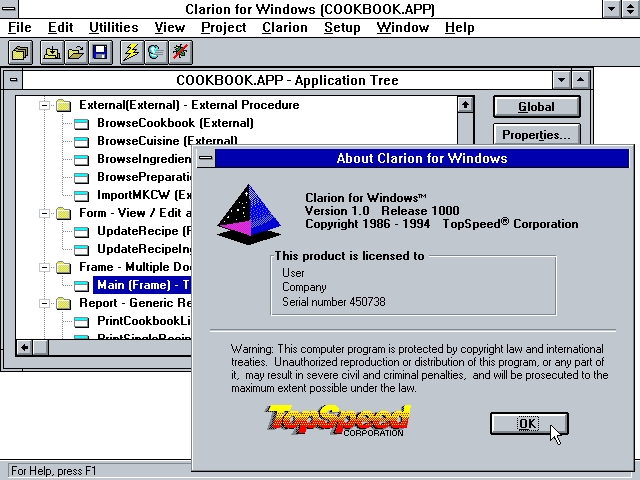Screen dimensions: 640x480
Task: Open the Project menu
Action: pyautogui.click(x=223, y=27)
